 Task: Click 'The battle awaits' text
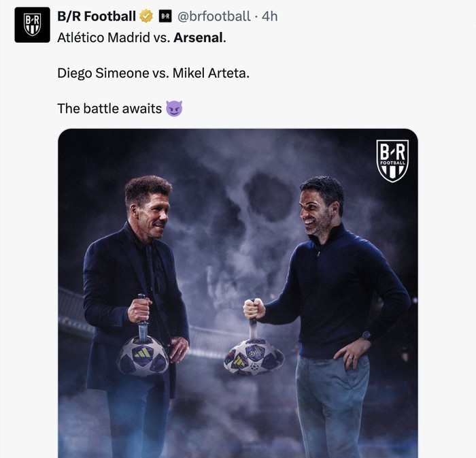(x=109, y=108)
